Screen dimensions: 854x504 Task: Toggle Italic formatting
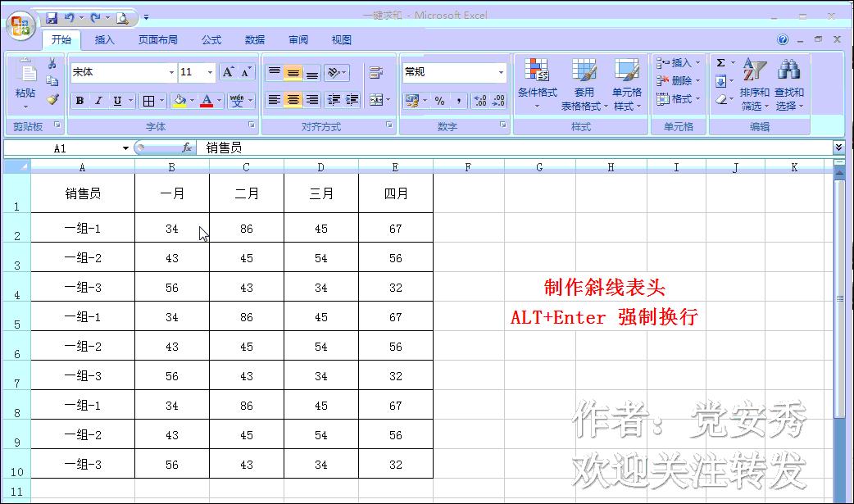[x=98, y=101]
